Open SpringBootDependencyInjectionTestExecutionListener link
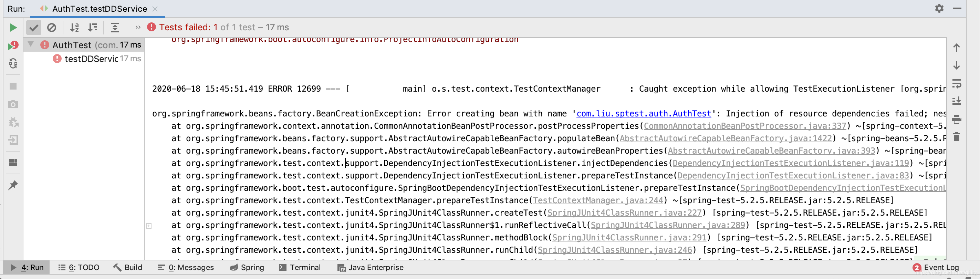Image resolution: width=980 pixels, height=279 pixels. coord(843,188)
